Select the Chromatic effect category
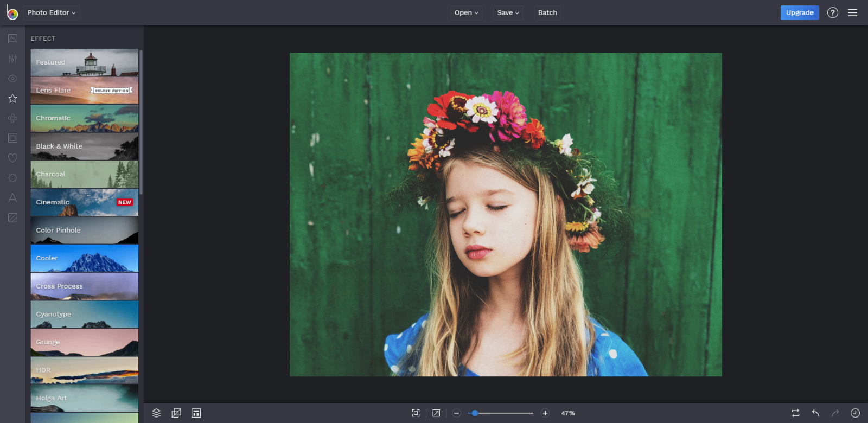This screenshot has height=423, width=868. [85, 118]
